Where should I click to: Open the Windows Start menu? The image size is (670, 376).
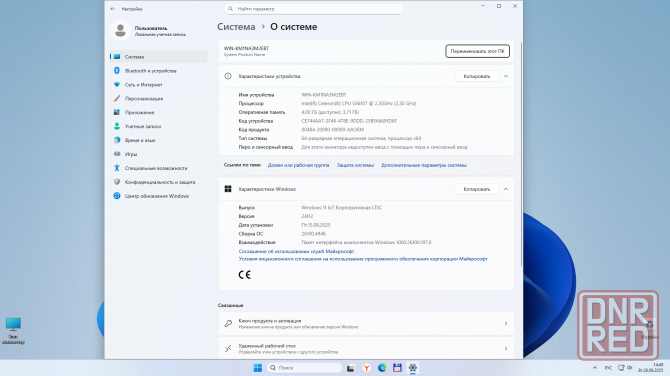tap(258, 368)
